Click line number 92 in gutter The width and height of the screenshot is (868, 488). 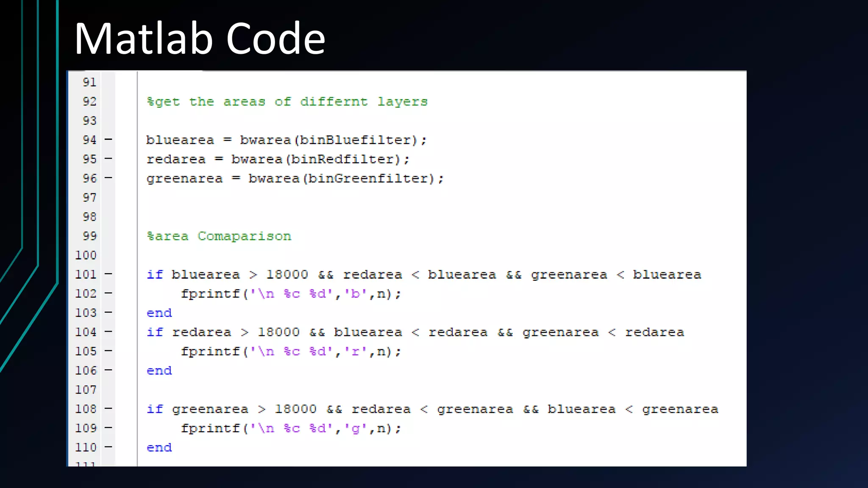[x=90, y=102]
